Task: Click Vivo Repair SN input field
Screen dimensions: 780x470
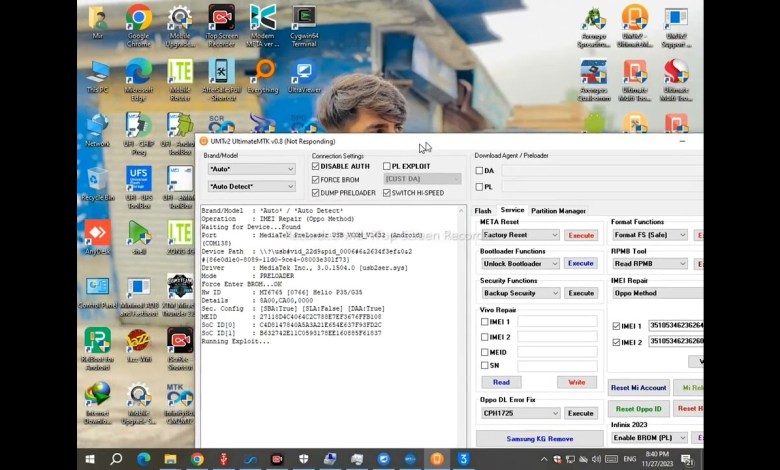Action: point(557,366)
